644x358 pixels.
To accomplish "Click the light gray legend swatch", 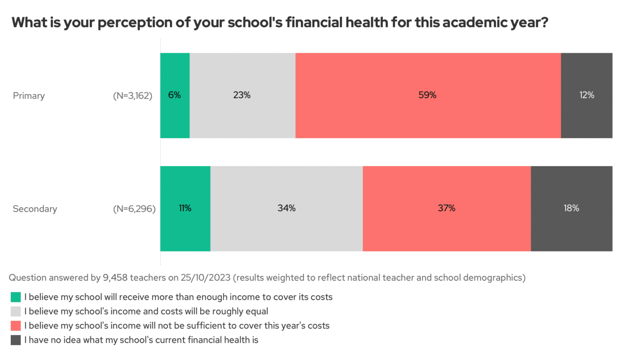I will pyautogui.click(x=16, y=311).
